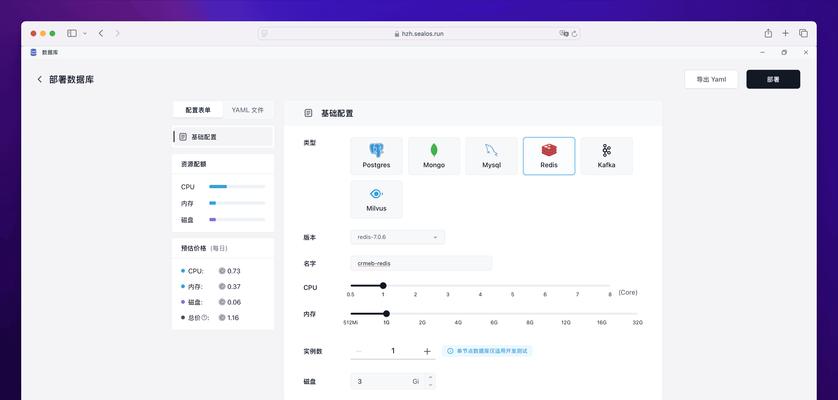The height and width of the screenshot is (400, 838).
Task: Open the sidebar toggle dropdown chevron
Action: tap(84, 34)
